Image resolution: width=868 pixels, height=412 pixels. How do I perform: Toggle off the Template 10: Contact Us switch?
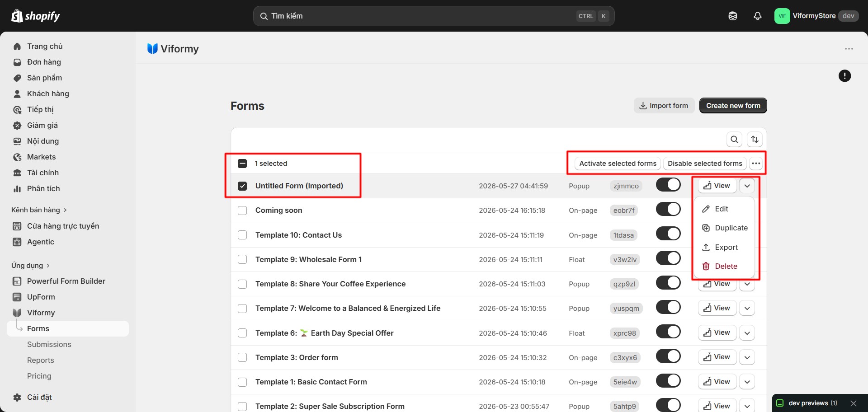click(668, 234)
